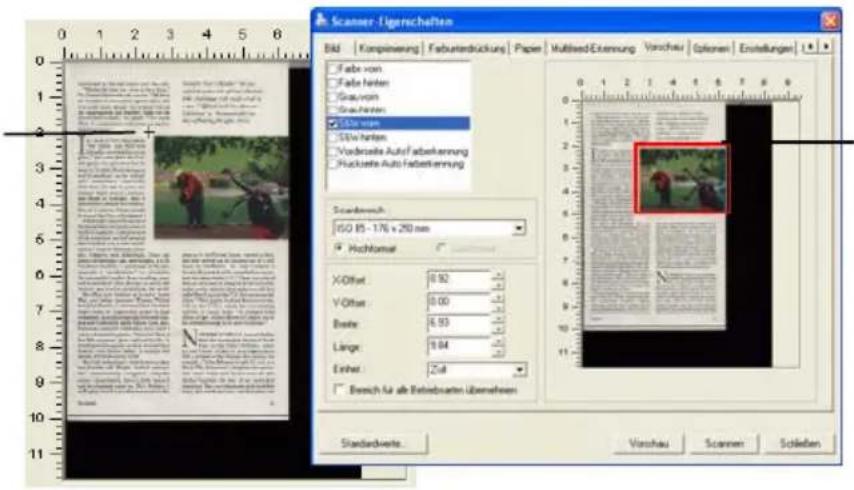
Task: Tick 'Rückseite Auto Farberkennung'
Action: pyautogui.click(x=332, y=164)
